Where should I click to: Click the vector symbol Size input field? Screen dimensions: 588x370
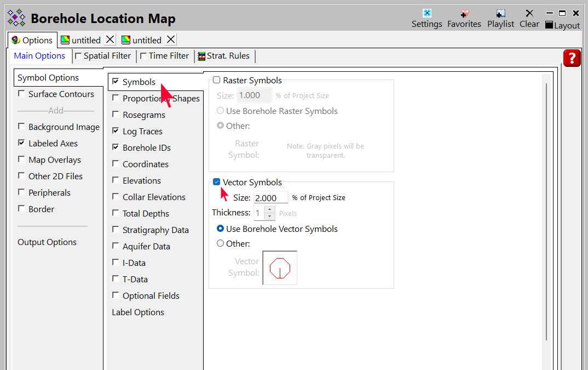(270, 198)
